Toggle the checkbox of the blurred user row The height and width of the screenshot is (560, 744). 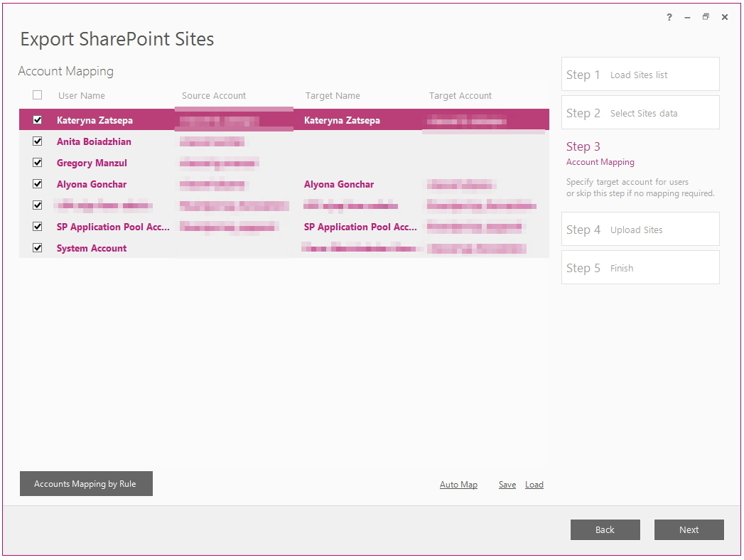[38, 205]
